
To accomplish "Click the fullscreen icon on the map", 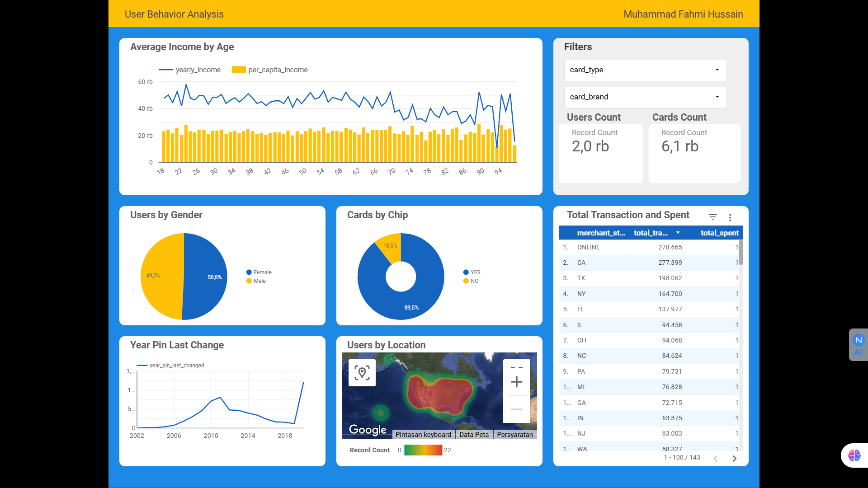I will (x=516, y=367).
